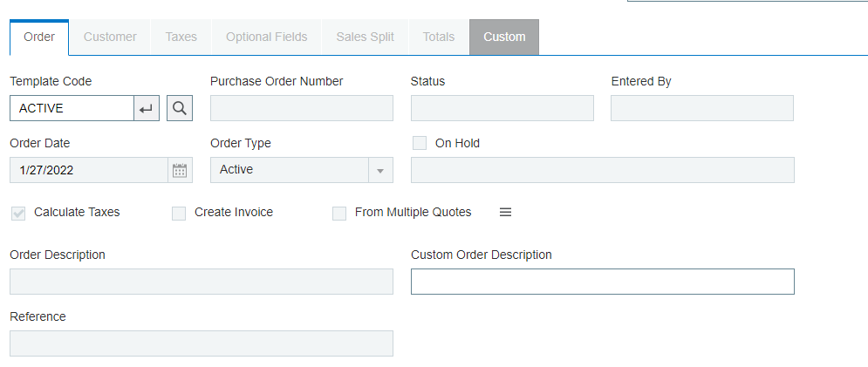Screen dimensions: 868x367
Task: Open the hamburger menu beside From Multiple Quotes
Action: tap(505, 212)
